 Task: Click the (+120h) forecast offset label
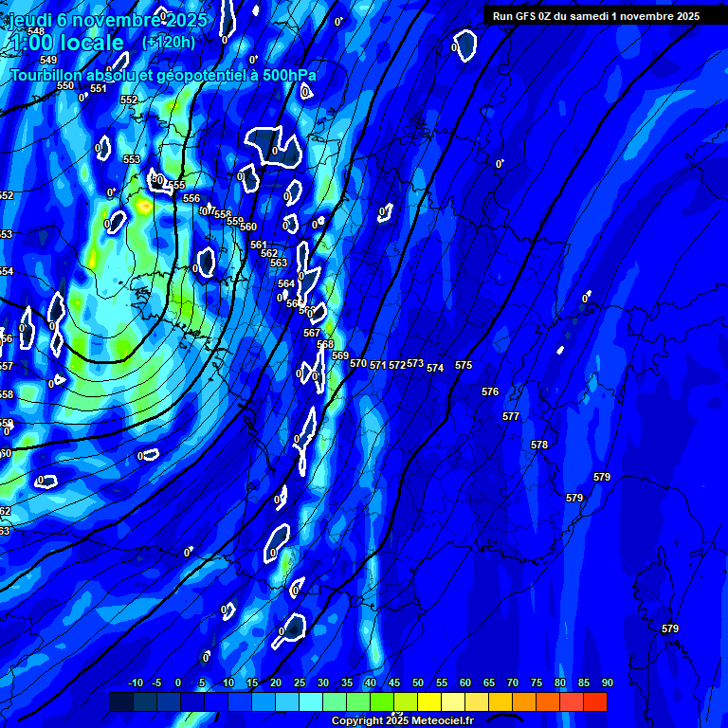click(169, 42)
